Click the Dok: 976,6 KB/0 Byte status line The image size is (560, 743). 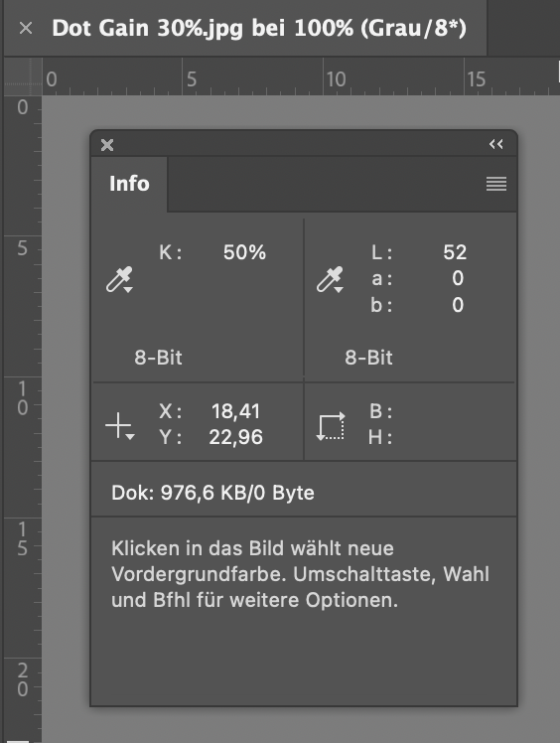tap(212, 493)
